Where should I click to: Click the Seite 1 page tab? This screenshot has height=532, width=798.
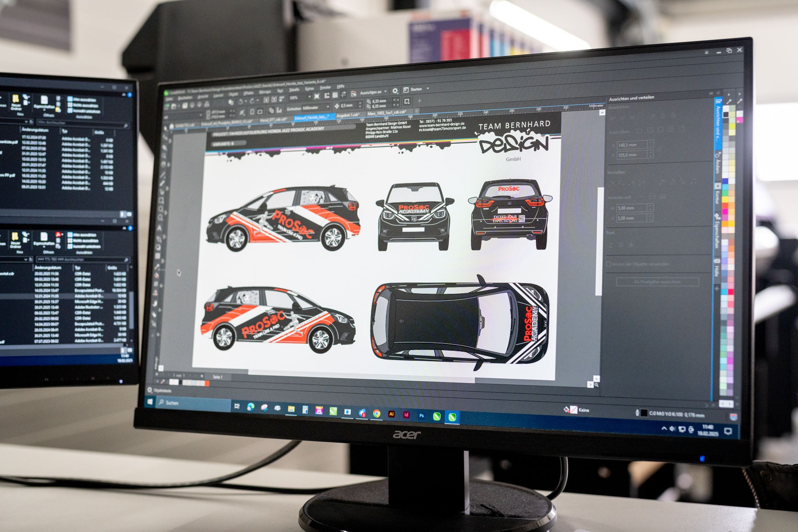(217, 376)
